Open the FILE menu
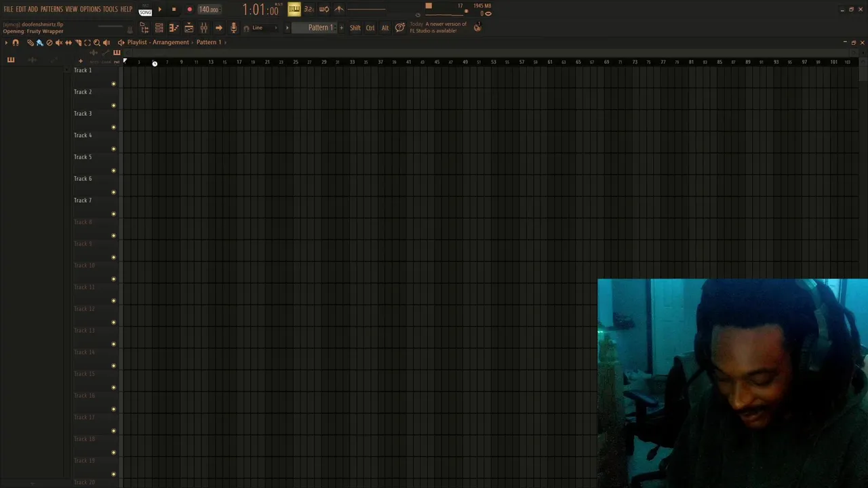This screenshot has height=488, width=868. [8, 9]
